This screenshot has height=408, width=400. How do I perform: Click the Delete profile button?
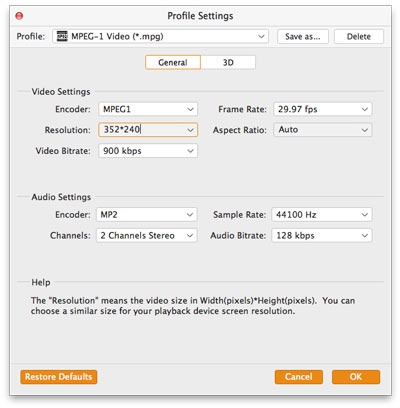[x=359, y=36]
